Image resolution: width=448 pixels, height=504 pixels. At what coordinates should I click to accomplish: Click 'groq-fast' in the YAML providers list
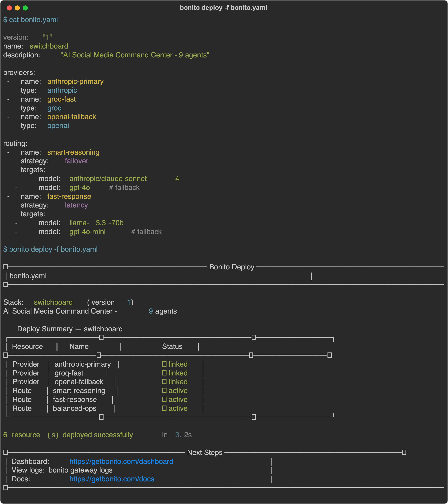(x=62, y=99)
